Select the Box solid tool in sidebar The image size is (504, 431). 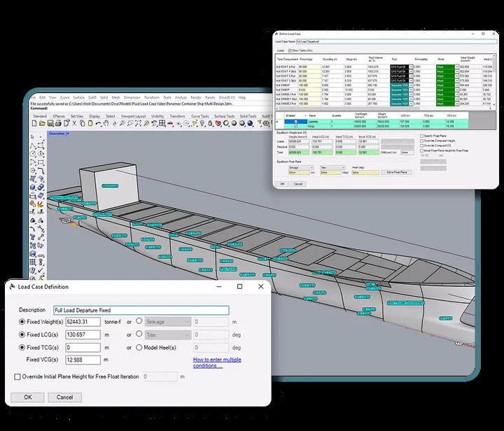click(33, 187)
